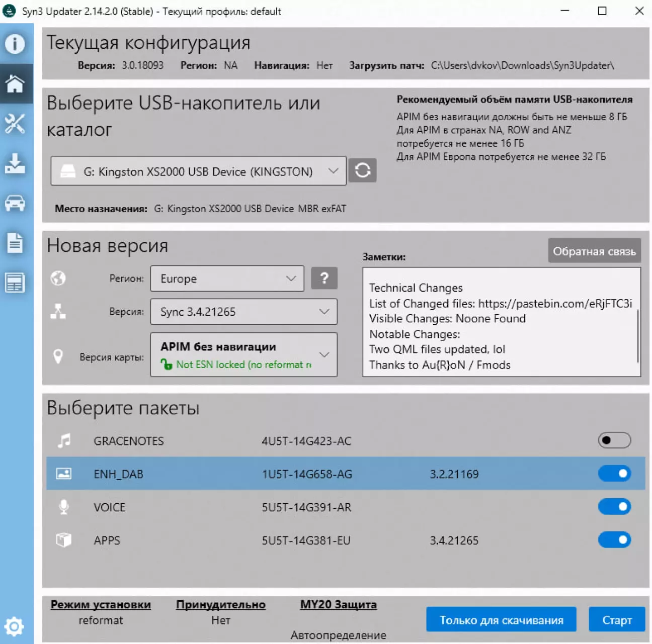
Task: Enable the GRACENOTES package toggle
Action: 614,440
